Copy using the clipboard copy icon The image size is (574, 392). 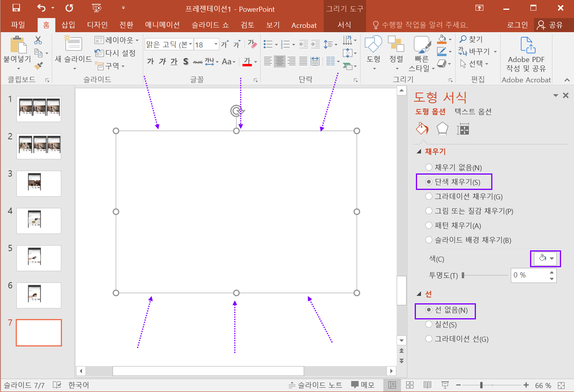[38, 53]
